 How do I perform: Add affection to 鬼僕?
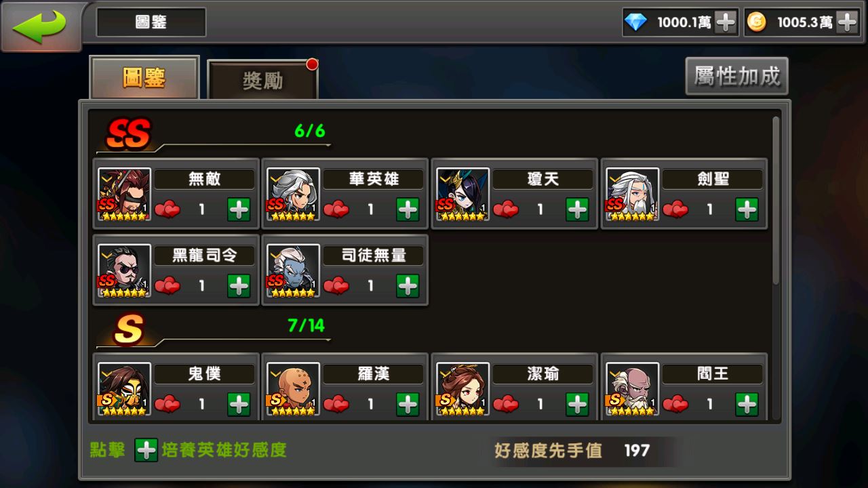pyautogui.click(x=239, y=404)
